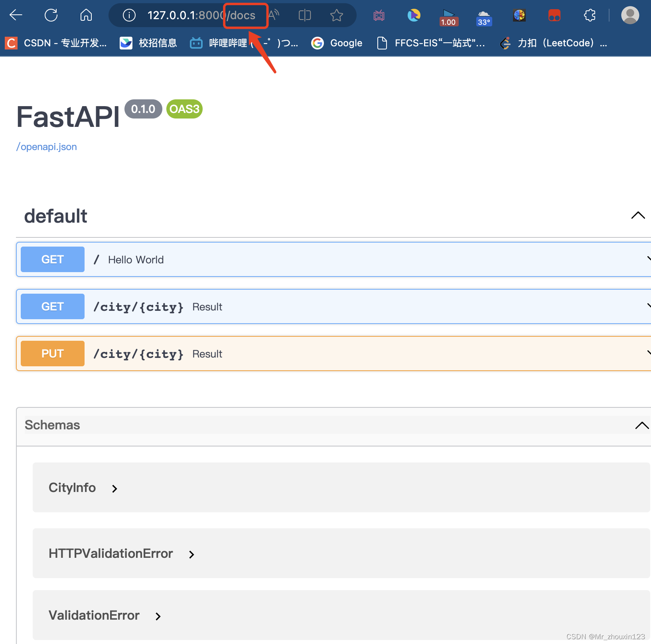This screenshot has width=651, height=644.
Task: Open the browser home page
Action: pos(86,15)
